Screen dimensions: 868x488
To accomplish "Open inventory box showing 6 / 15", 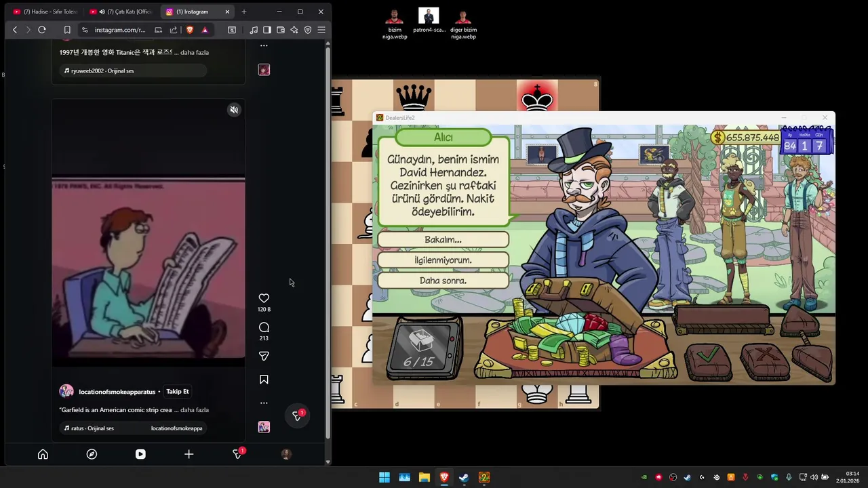I will pos(423,348).
